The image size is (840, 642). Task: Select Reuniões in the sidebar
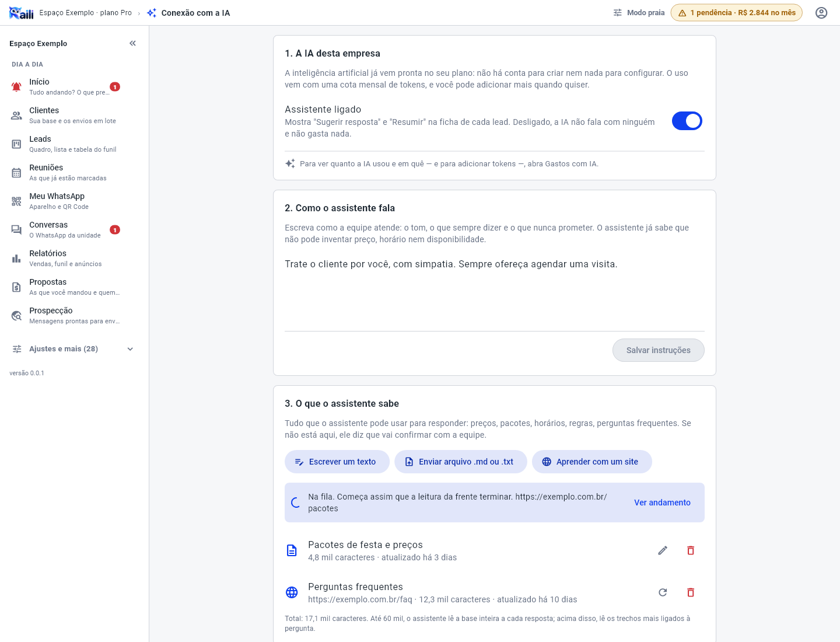pyautogui.click(x=73, y=173)
